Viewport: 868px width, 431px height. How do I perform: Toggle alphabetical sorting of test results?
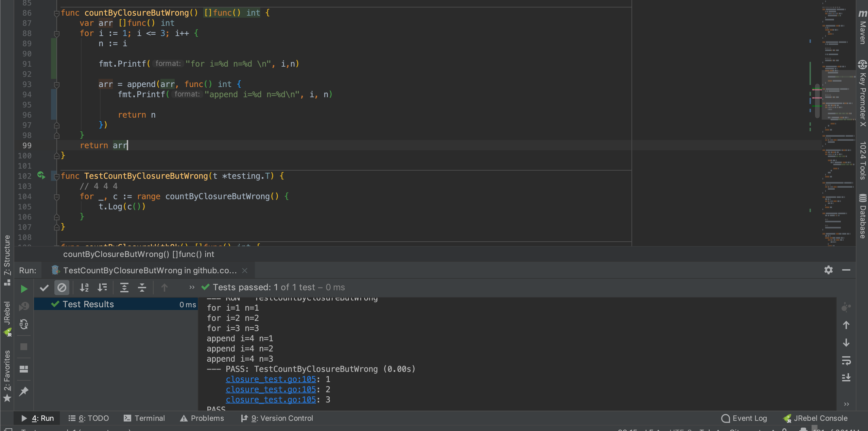point(84,287)
